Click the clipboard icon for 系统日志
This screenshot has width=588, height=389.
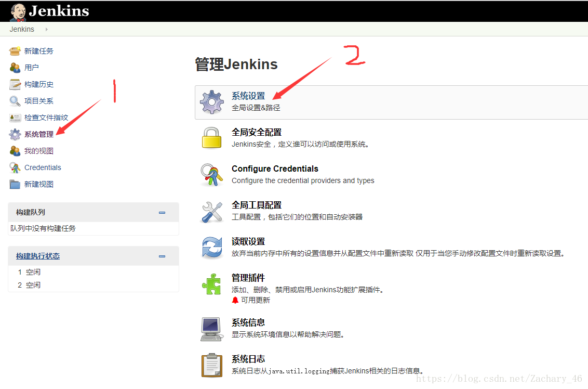[212, 365]
